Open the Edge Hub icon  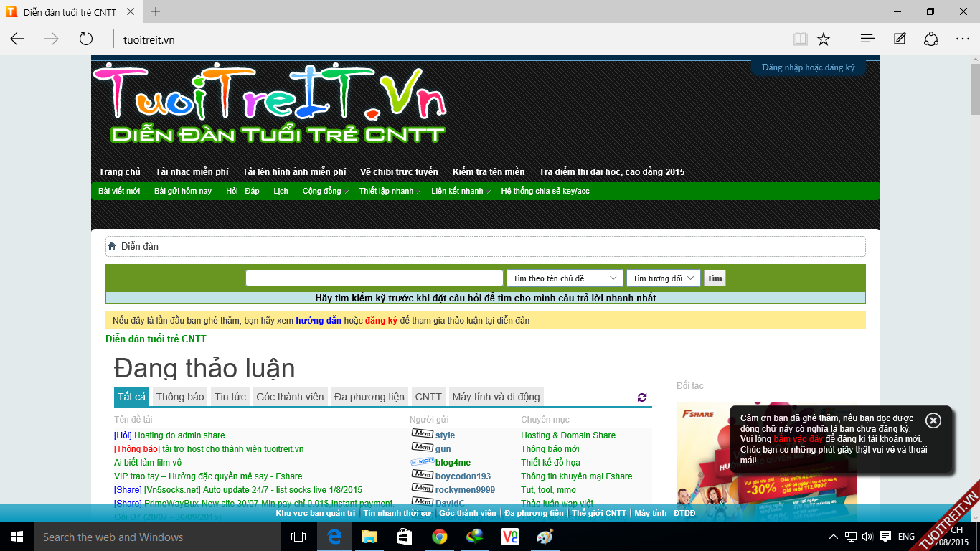tap(867, 39)
